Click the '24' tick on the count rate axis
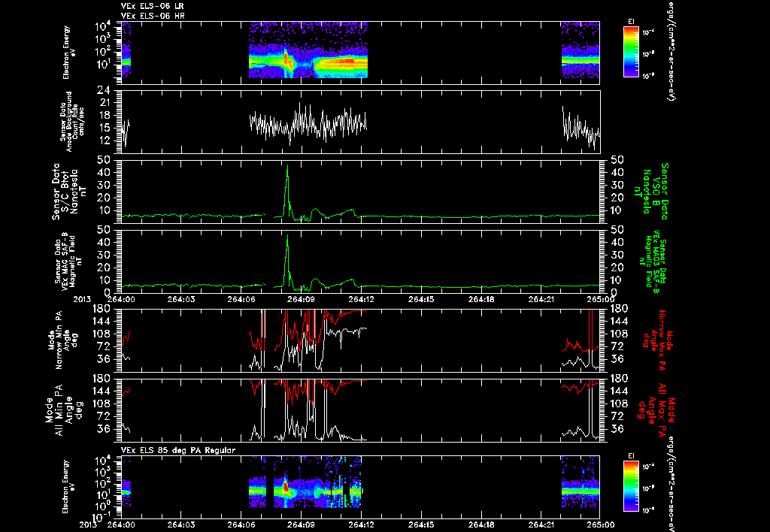 pos(103,90)
